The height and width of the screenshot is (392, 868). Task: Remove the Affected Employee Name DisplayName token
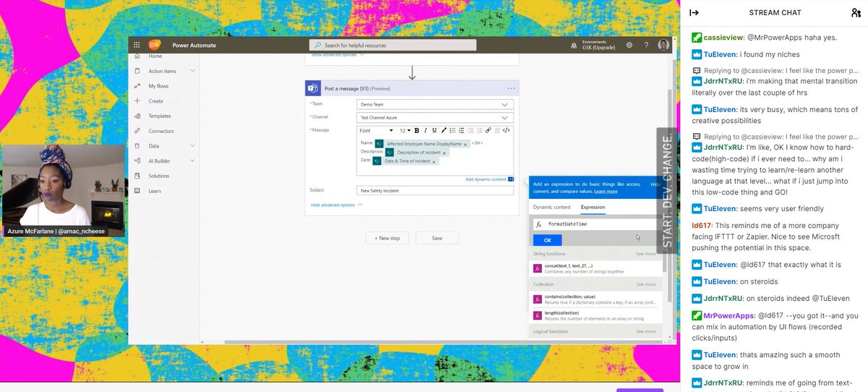pos(465,145)
